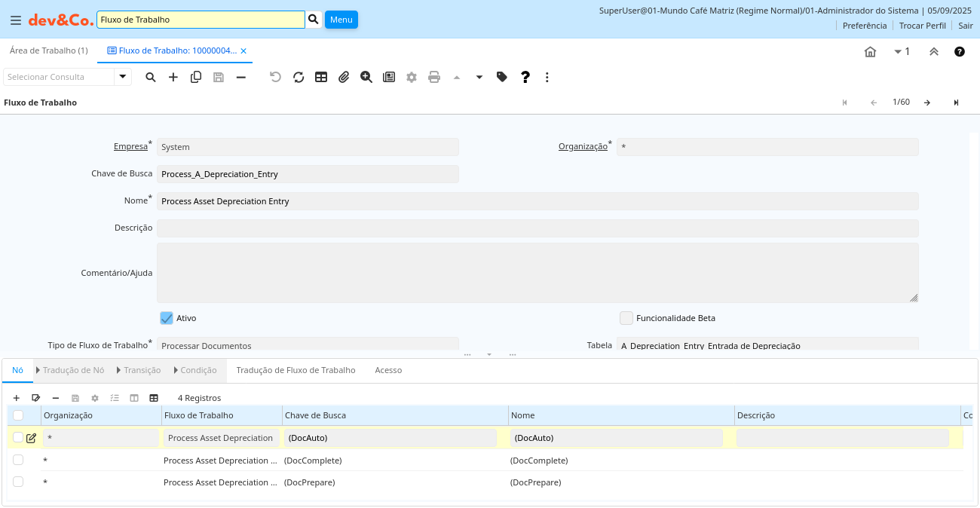Click the blue Menu button

tap(341, 20)
